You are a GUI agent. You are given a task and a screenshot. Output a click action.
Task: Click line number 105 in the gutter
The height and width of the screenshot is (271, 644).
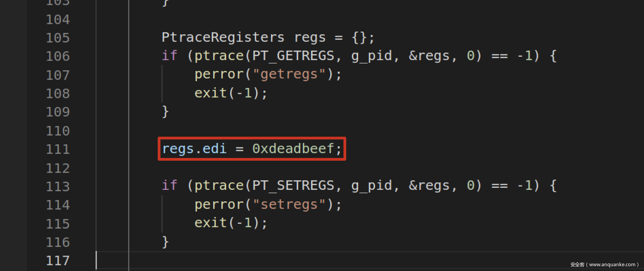[58, 38]
